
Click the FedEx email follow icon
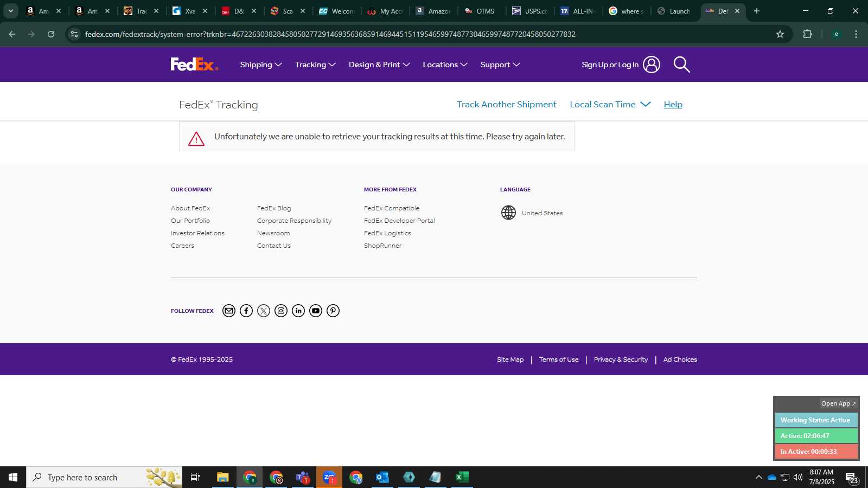click(x=229, y=311)
